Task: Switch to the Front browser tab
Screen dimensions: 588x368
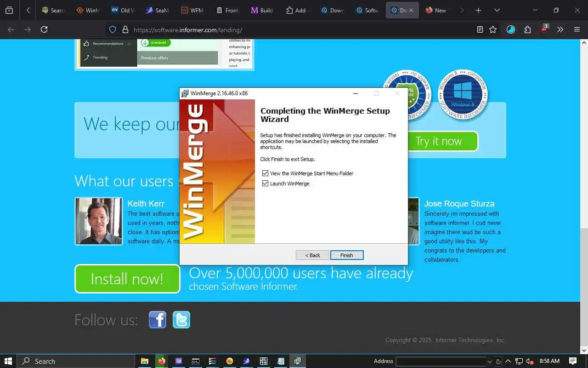Action: 227,10
